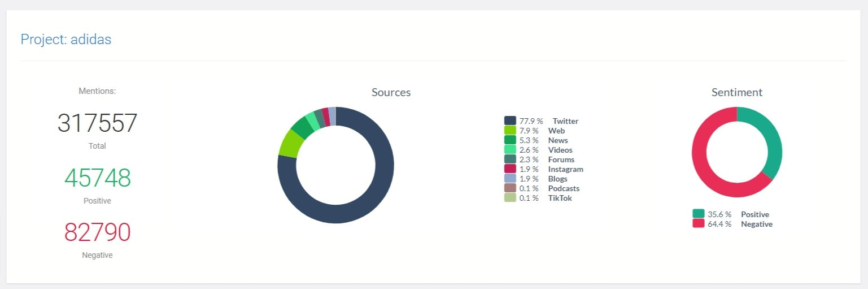868x289 pixels.
Task: Click the Blogs legend color swatch
Action: 510,178
